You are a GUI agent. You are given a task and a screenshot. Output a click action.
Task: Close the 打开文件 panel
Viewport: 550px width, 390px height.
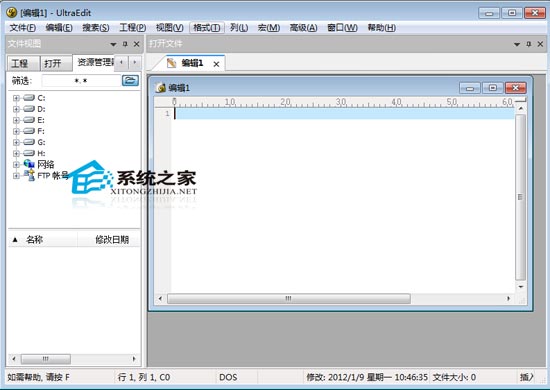(540, 44)
